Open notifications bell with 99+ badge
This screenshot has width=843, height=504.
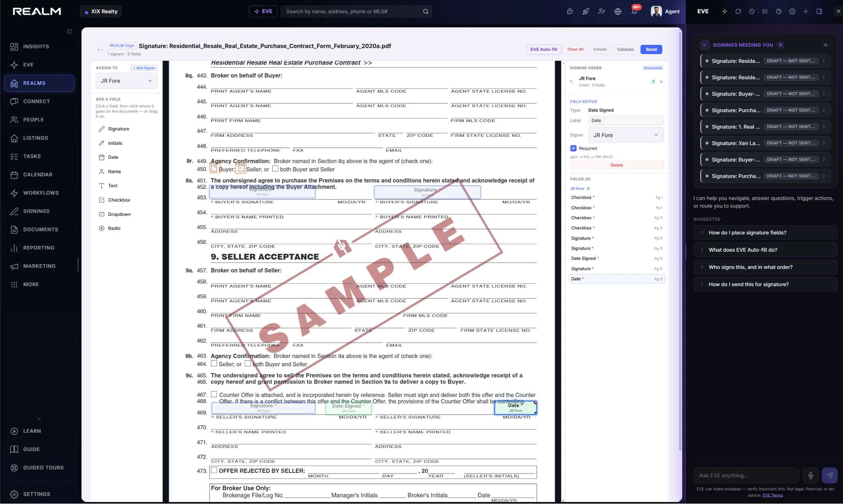634,12
